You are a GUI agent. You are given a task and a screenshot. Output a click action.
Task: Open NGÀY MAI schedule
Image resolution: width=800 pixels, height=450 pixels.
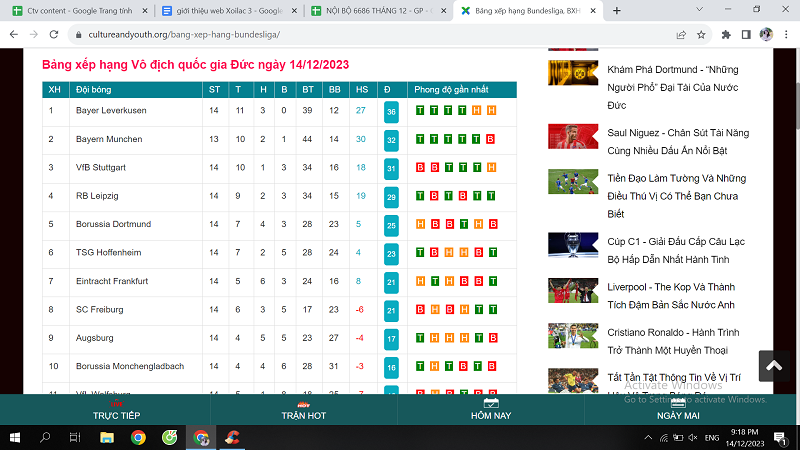[678, 410]
